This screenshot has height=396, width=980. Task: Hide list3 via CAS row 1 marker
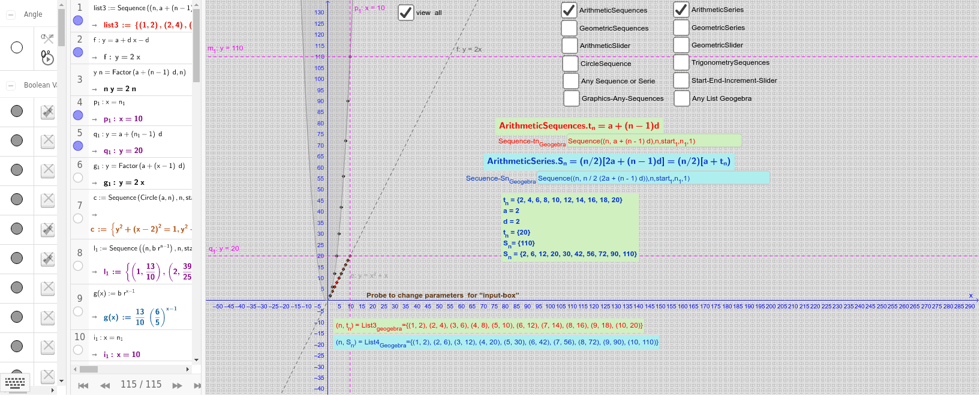pos(78,20)
